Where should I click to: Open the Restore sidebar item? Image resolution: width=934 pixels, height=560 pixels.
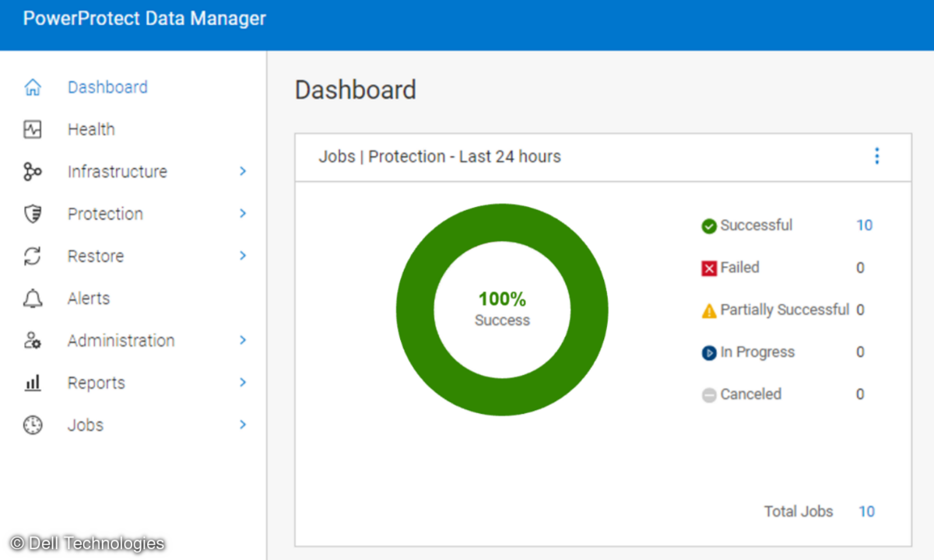click(96, 256)
